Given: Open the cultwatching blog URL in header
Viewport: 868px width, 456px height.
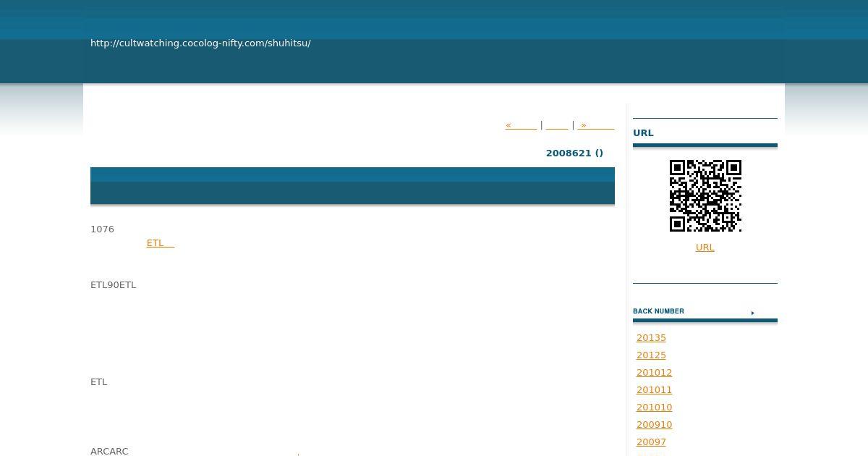Looking at the screenshot, I should [x=200, y=43].
